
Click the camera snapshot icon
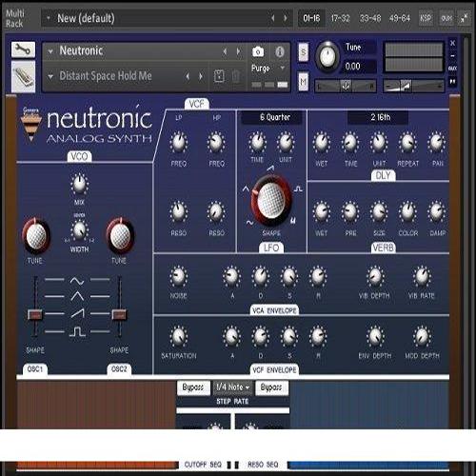click(x=258, y=51)
